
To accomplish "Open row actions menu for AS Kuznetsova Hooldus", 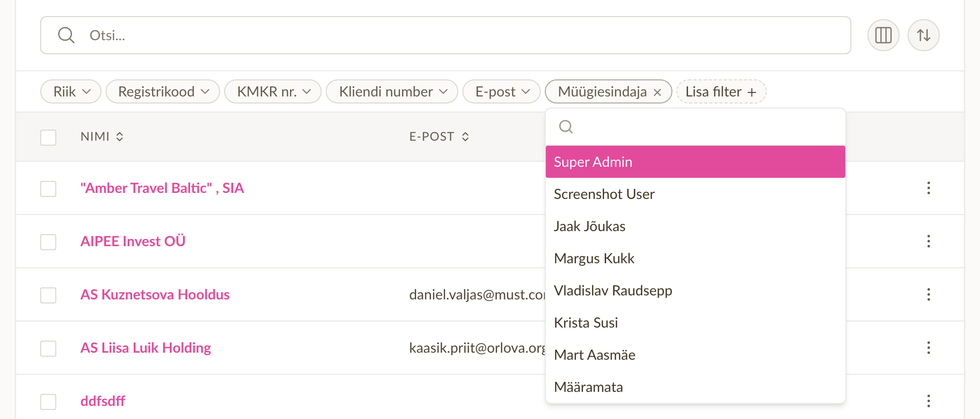I will pos(928,294).
